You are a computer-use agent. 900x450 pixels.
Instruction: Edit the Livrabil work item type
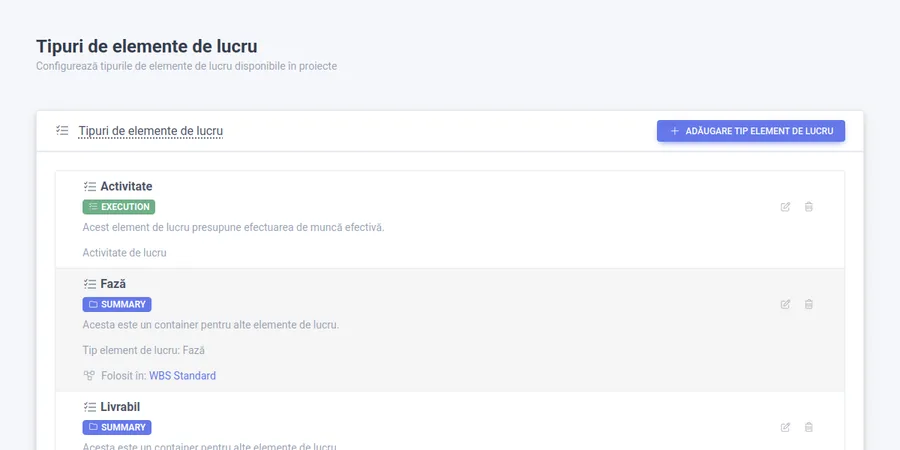[x=785, y=427]
